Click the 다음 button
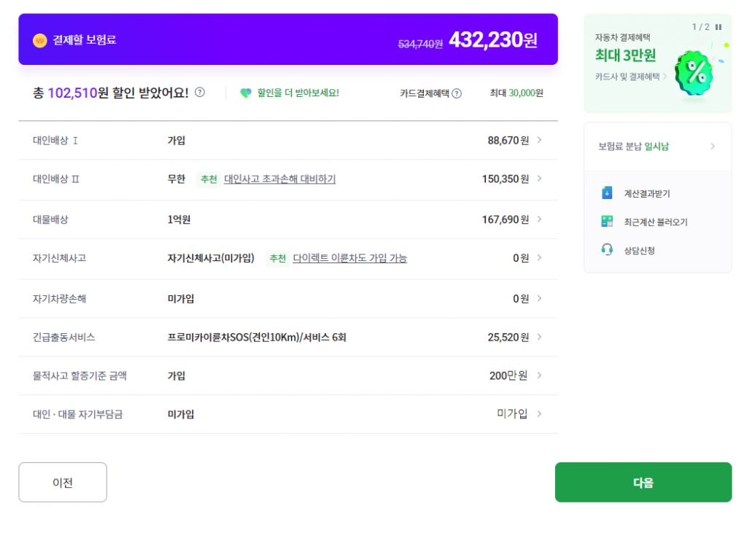Viewport: 747px width, 560px height. (x=643, y=482)
